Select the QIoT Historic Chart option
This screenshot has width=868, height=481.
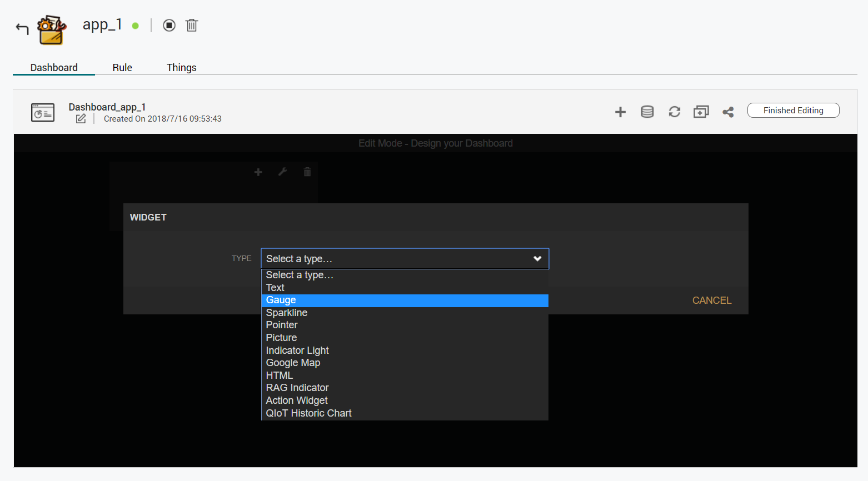tap(308, 413)
